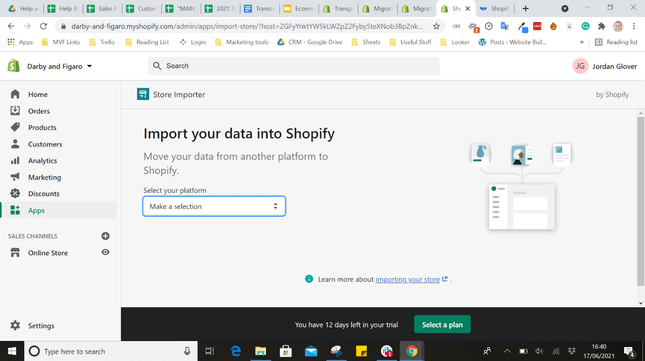This screenshot has width=645, height=361.
Task: Add a sales channel with plus icon
Action: pos(105,236)
